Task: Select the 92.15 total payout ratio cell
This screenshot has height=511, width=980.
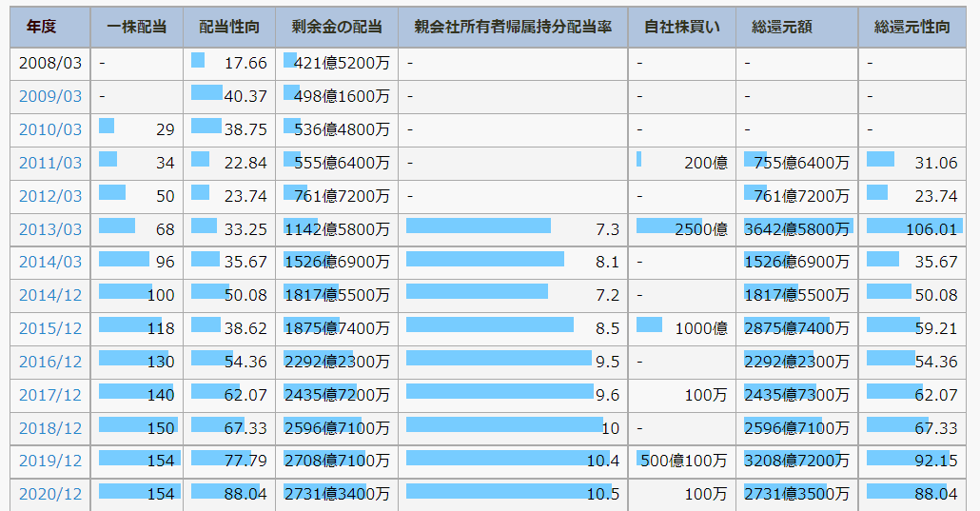Action: point(911,461)
